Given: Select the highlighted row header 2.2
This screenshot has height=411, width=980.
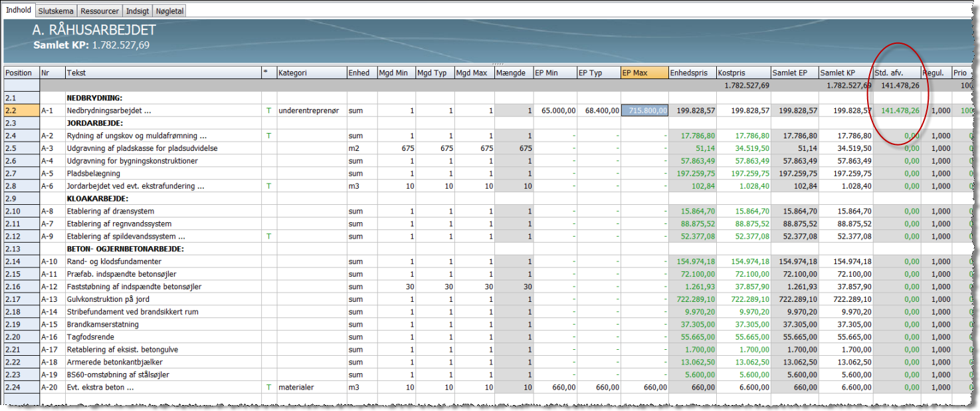Looking at the screenshot, I should [x=21, y=110].
